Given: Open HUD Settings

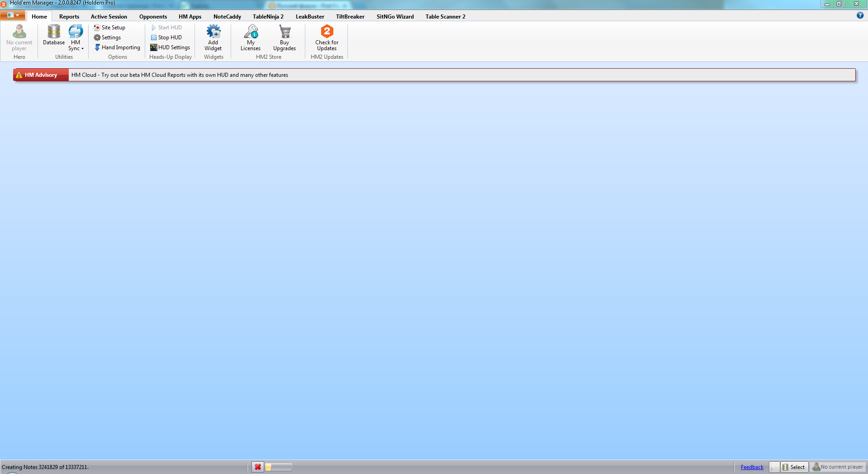Looking at the screenshot, I should coord(170,47).
